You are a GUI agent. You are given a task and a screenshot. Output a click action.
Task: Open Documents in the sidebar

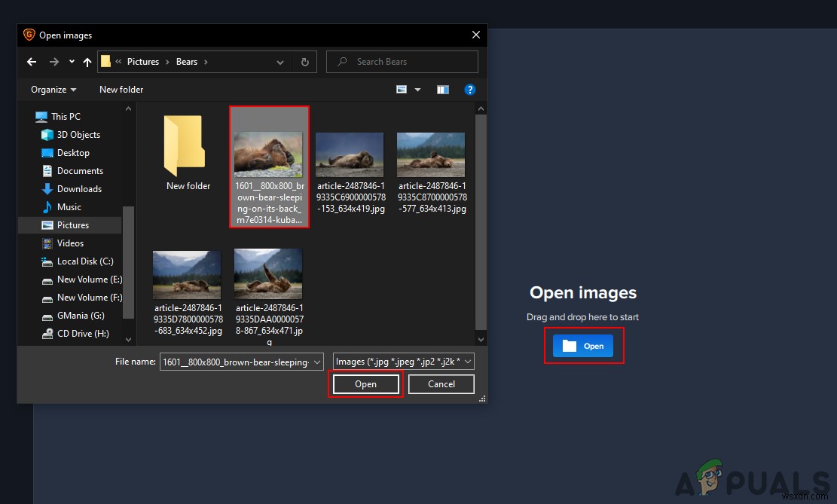point(72,171)
